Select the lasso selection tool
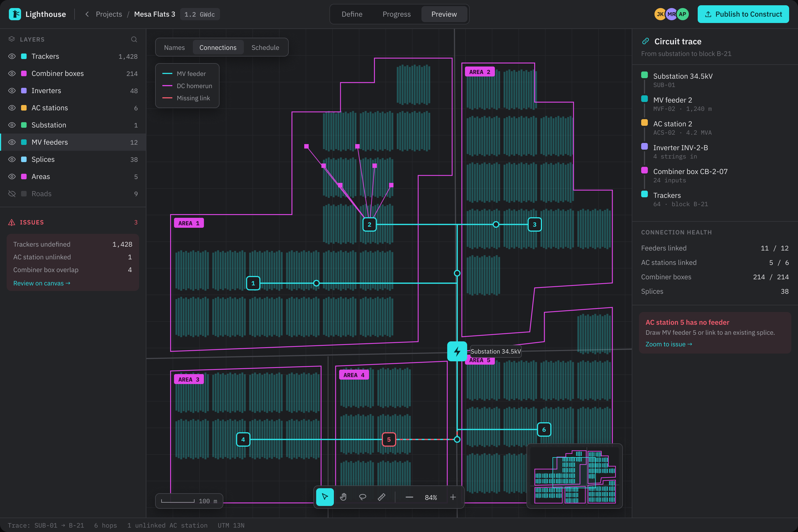Screen dimensions: 798x532 tap(362, 497)
